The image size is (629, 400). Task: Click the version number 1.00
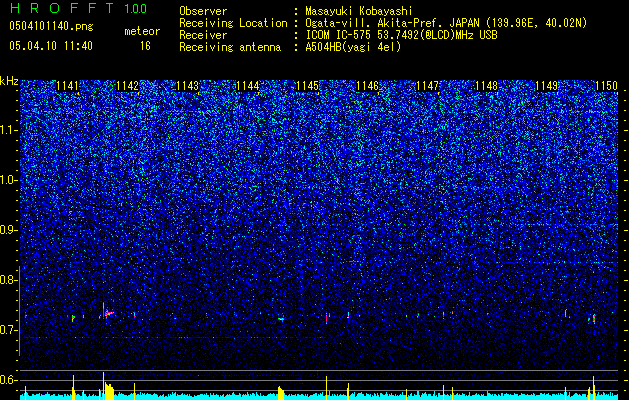[x=135, y=8]
